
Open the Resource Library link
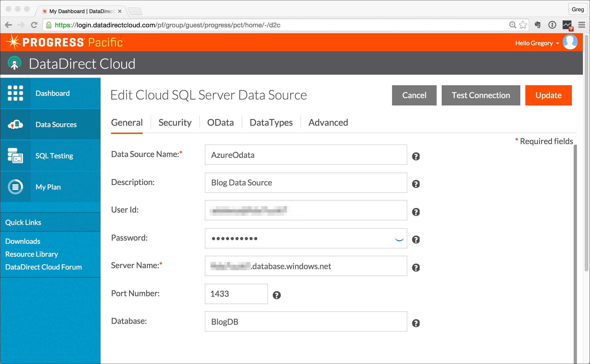[32, 254]
